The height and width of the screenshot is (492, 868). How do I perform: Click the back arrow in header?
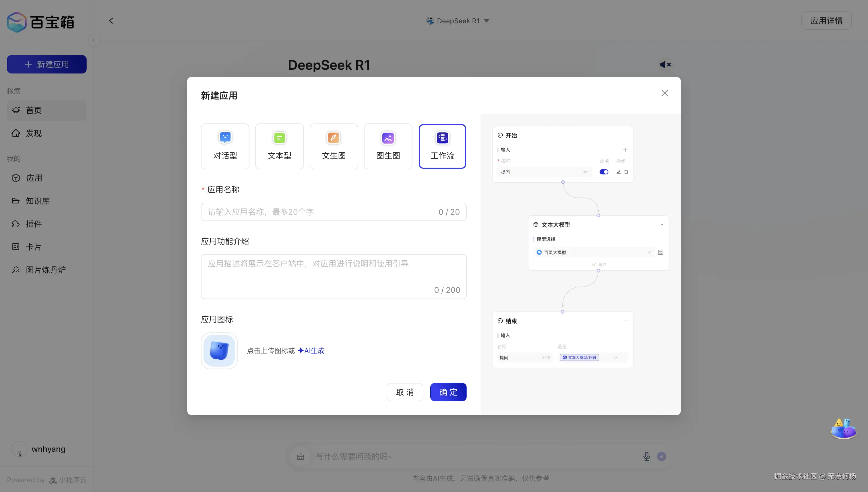[111, 21]
